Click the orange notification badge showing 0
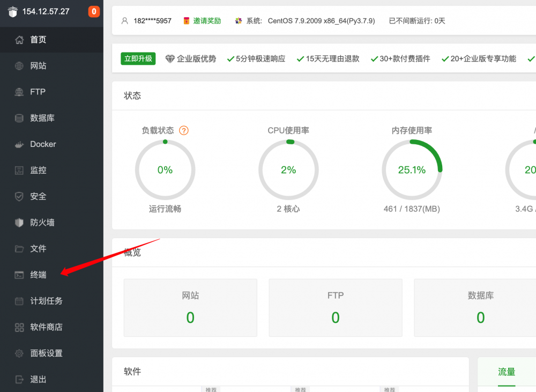 (94, 11)
